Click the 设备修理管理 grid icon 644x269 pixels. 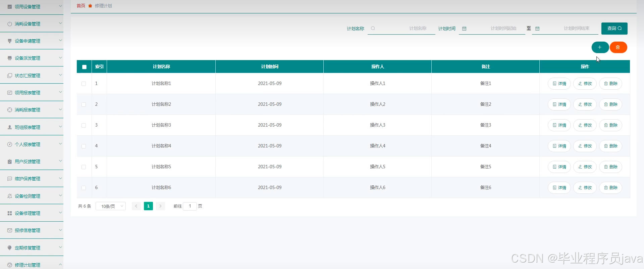click(x=10, y=213)
